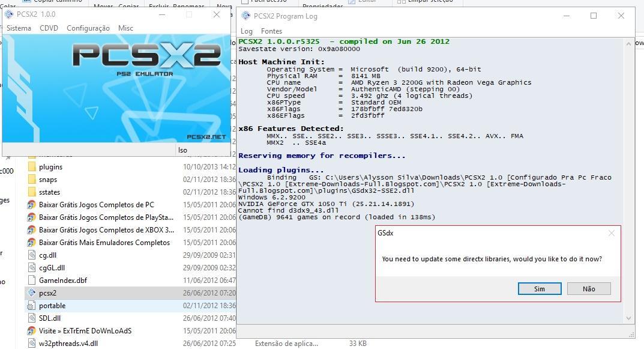Close the PCSX2 Program Log window

621,16
